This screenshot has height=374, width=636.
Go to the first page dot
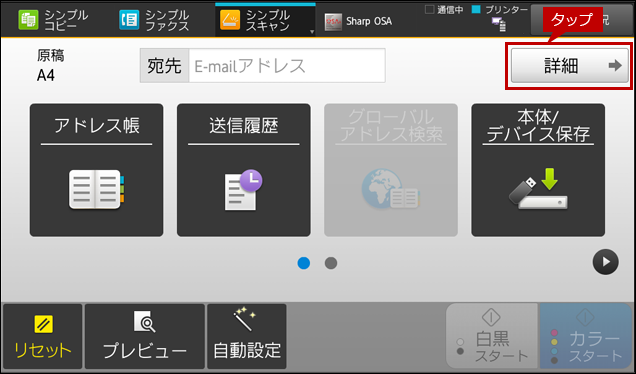tap(304, 263)
